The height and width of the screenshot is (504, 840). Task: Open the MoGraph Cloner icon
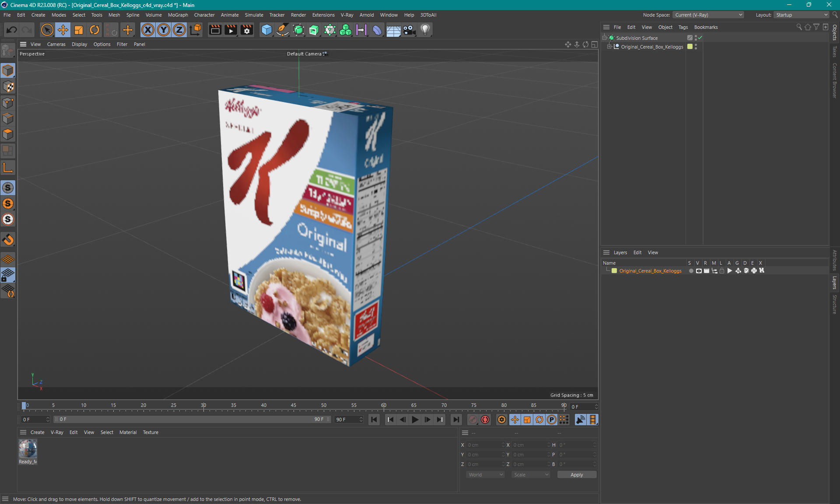pyautogui.click(x=346, y=30)
